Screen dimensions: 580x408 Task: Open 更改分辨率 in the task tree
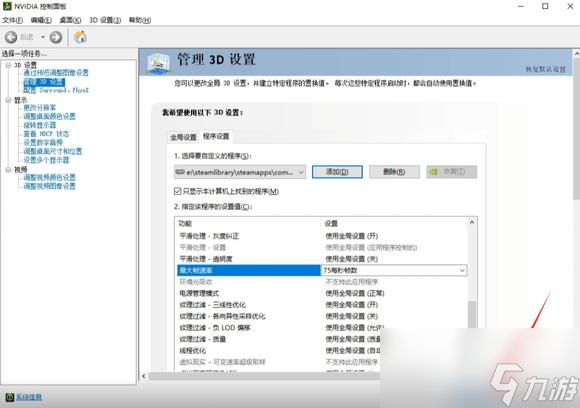[40, 108]
